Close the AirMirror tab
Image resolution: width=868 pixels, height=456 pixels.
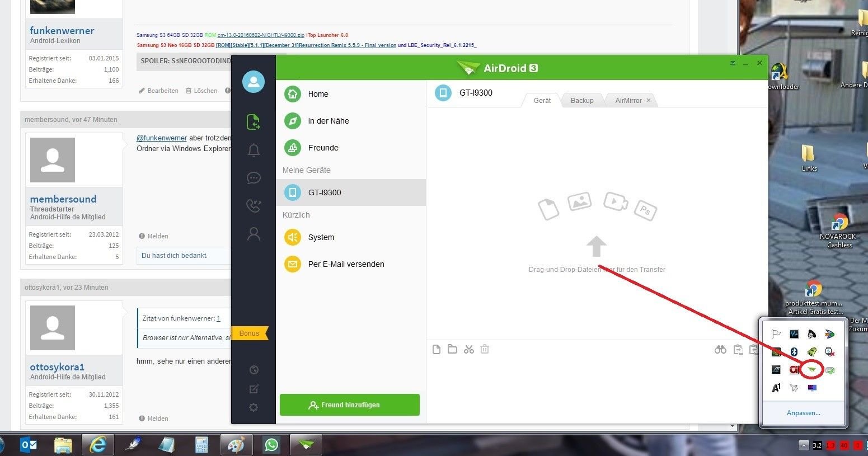click(x=649, y=100)
